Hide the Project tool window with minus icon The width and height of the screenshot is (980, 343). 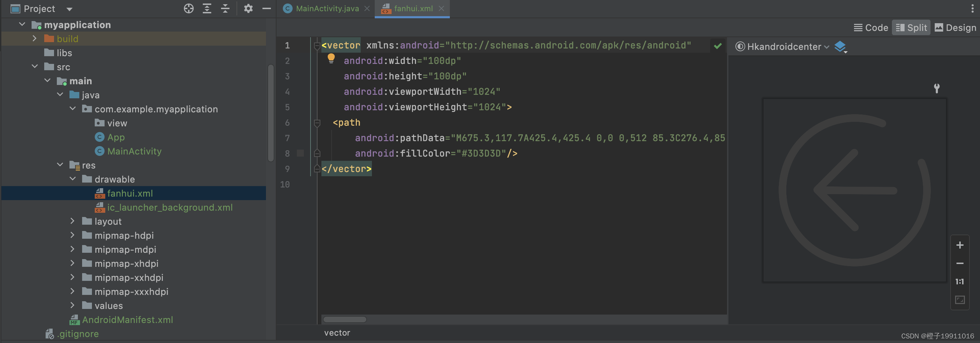[x=267, y=8]
